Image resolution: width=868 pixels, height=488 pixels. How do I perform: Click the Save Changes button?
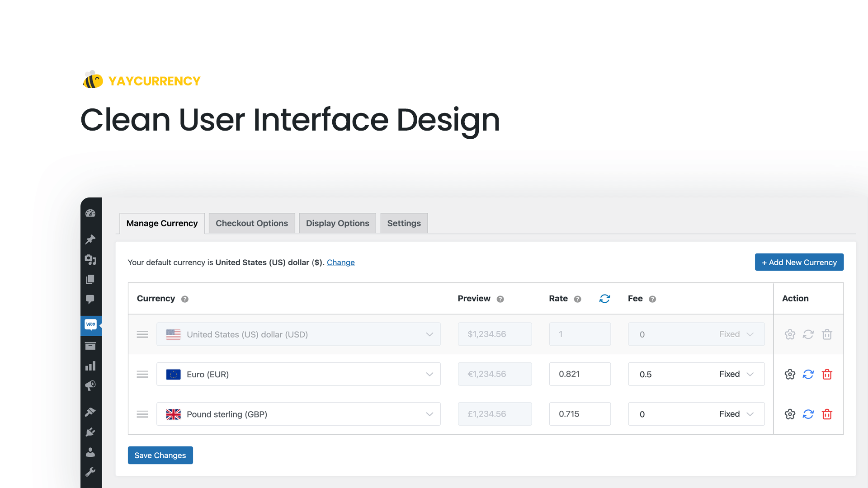(160, 455)
